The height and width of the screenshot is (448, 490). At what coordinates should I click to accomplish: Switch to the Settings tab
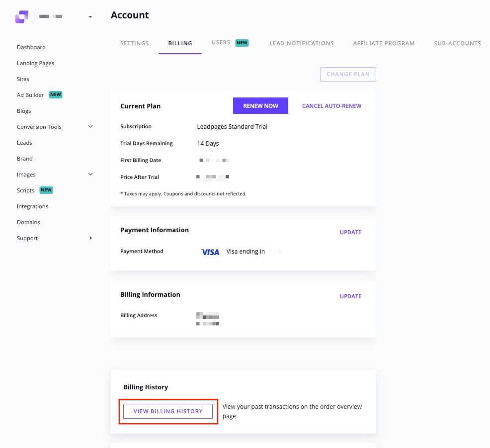click(134, 43)
